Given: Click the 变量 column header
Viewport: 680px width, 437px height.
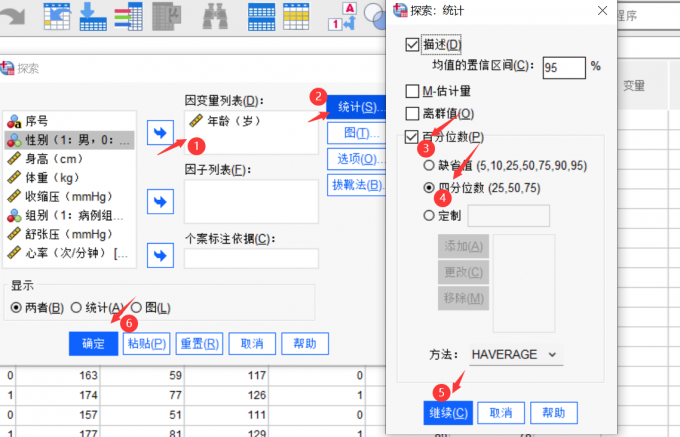Looking at the screenshot, I should click(634, 86).
